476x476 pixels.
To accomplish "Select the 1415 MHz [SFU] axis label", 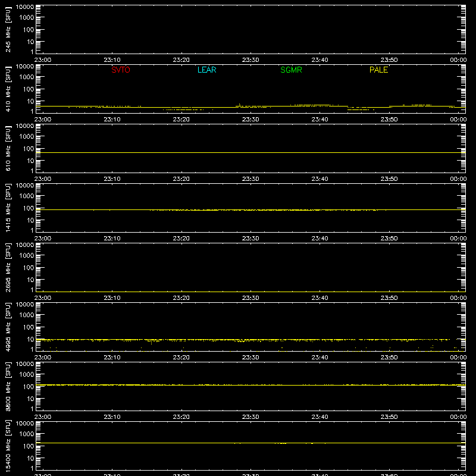I will [8, 208].
